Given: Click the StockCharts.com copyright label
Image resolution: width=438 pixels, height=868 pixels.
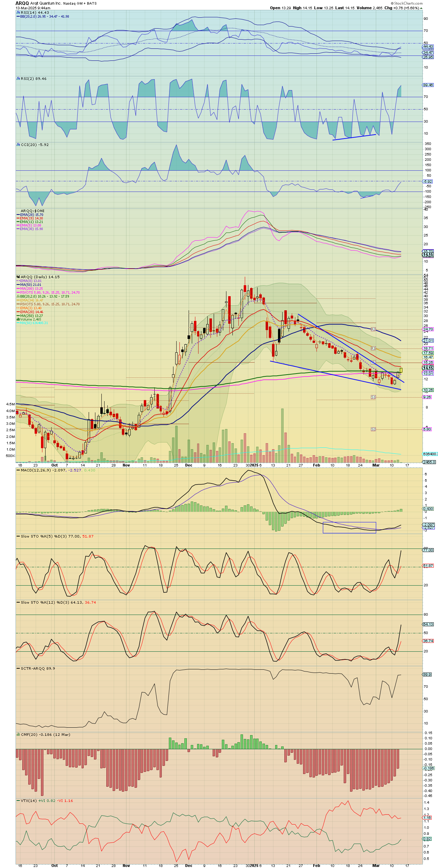Looking at the screenshot, I should pyautogui.click(x=407, y=3).
